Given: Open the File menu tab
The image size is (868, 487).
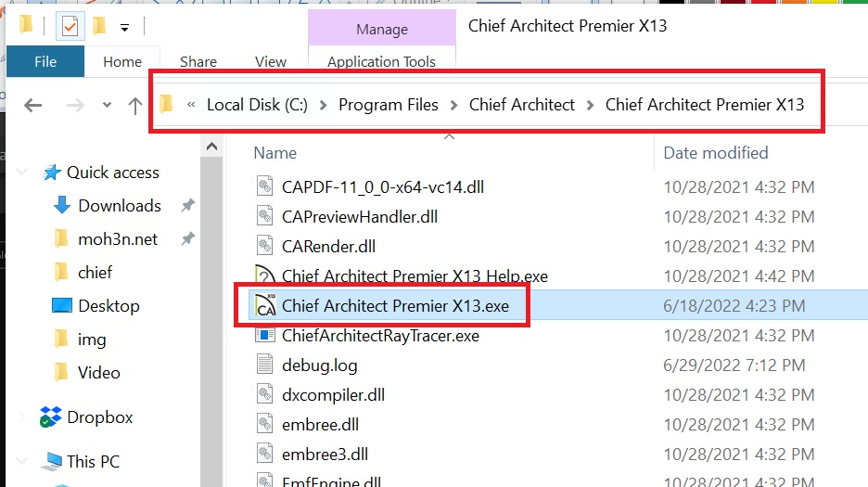Looking at the screenshot, I should pos(45,62).
